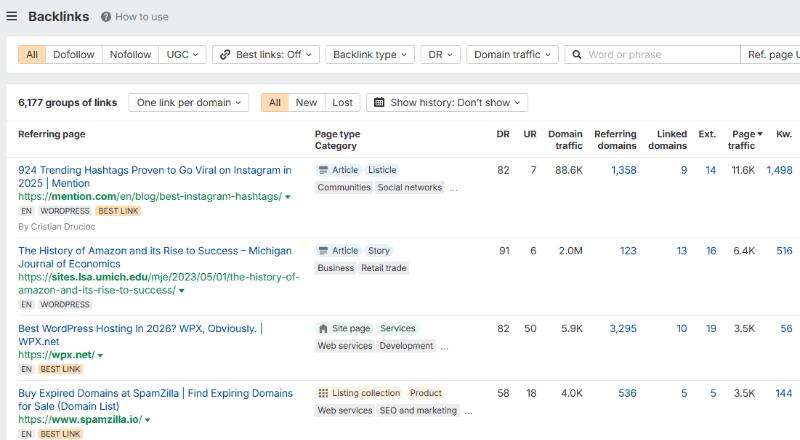Click the Retail trade category tag
Viewport: 800px width, 440px height.
384,268
